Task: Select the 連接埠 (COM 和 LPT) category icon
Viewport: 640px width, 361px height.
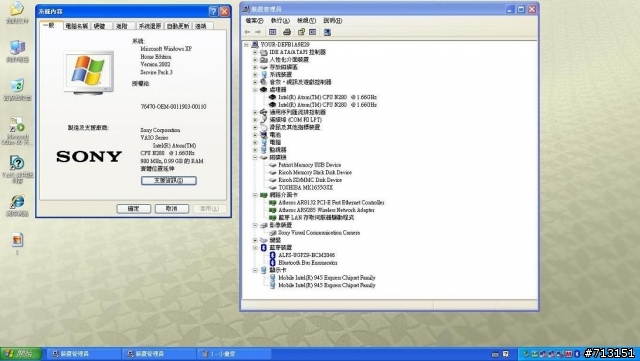Action: pos(264,120)
